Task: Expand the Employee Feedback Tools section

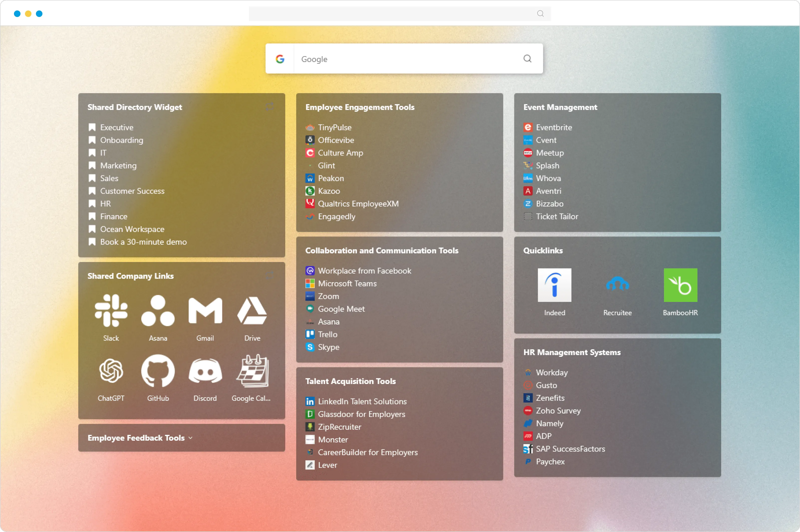Action: 190,438
